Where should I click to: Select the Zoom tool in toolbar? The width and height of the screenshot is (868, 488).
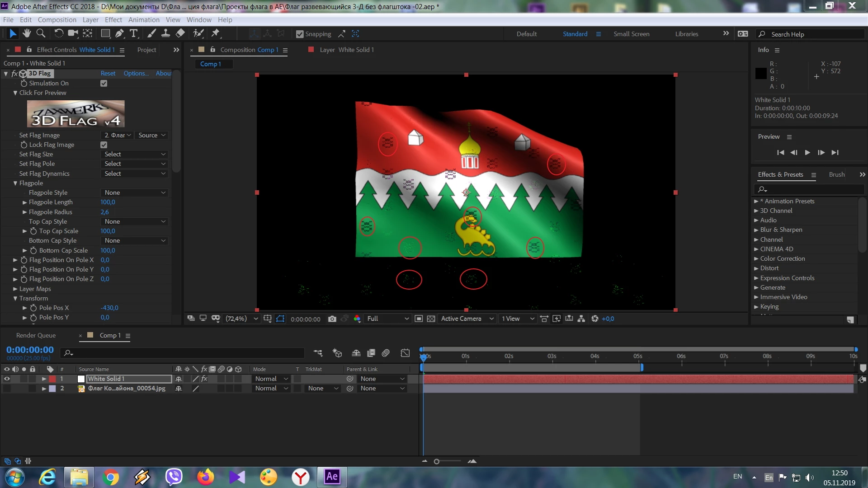point(41,33)
